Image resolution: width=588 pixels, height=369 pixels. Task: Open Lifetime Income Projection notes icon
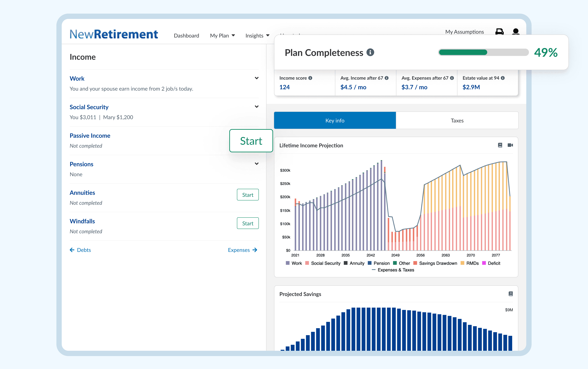coord(500,145)
